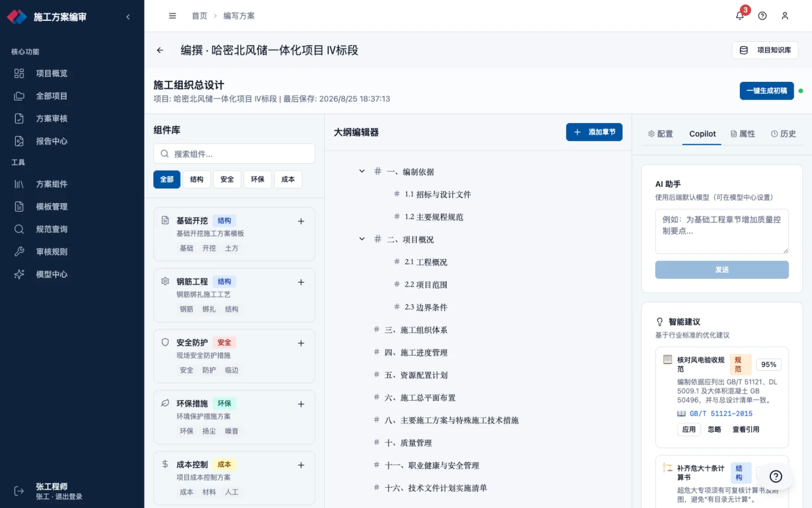
Task: Open notifications bell with 3 badge
Action: (x=740, y=15)
